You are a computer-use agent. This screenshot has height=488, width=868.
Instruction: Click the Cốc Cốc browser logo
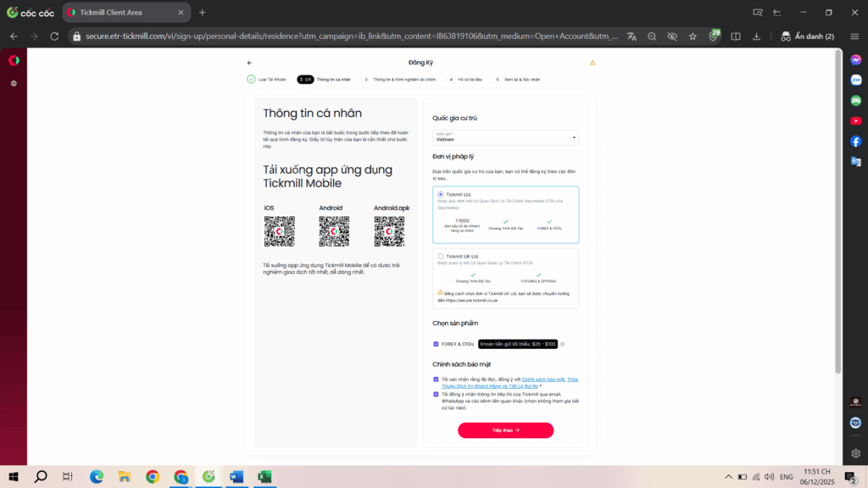click(x=31, y=12)
